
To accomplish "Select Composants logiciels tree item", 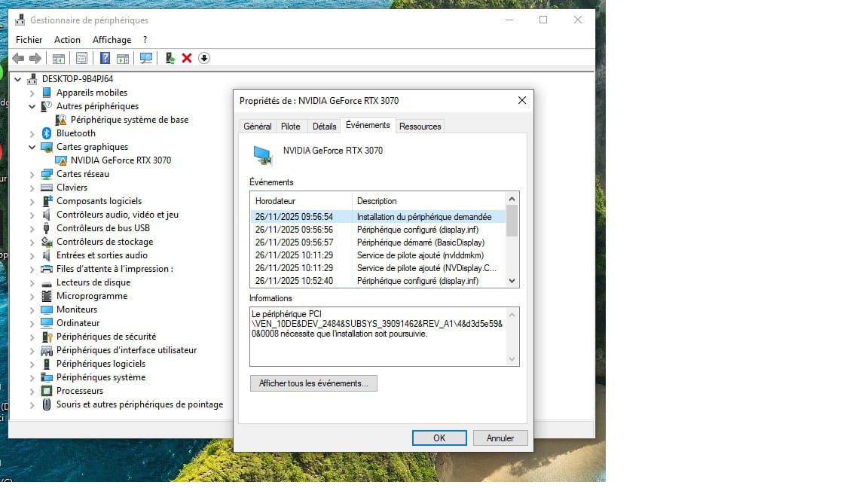I will tap(99, 201).
